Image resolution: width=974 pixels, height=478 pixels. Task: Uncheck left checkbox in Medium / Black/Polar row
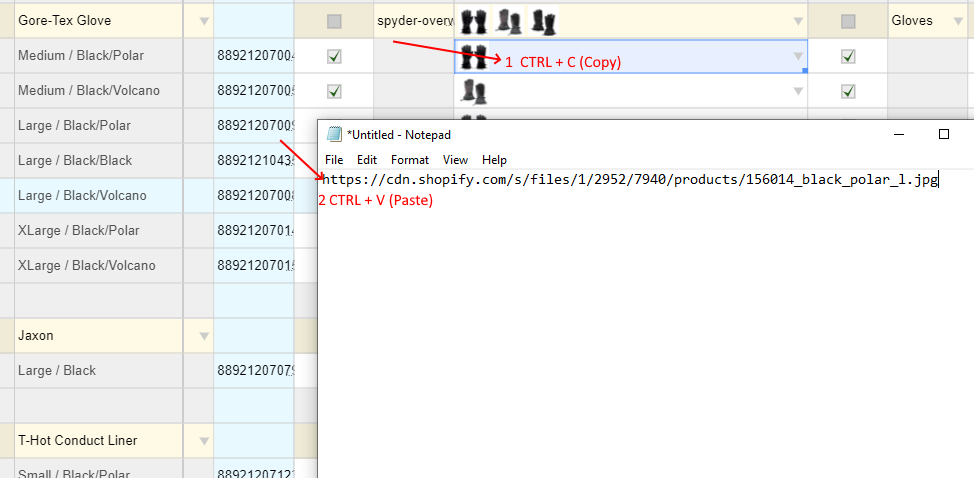click(x=334, y=57)
